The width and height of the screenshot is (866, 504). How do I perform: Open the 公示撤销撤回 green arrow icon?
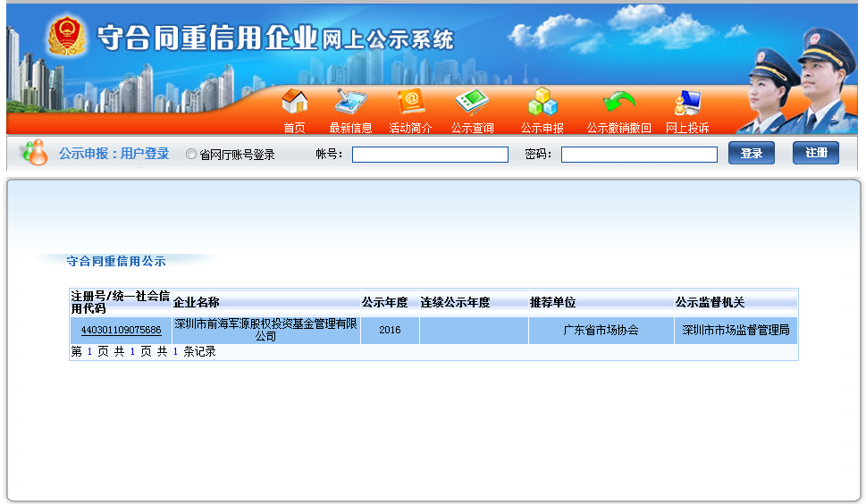619,102
